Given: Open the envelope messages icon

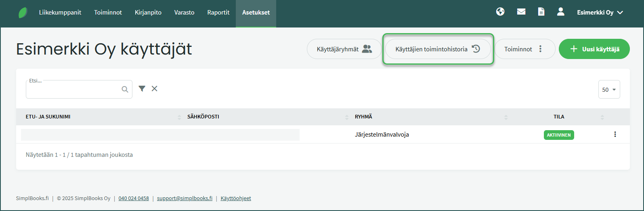Looking at the screenshot, I should coord(521,12).
